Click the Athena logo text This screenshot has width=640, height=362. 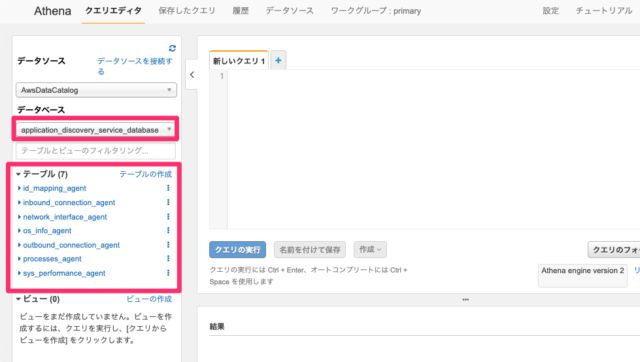[52, 11]
